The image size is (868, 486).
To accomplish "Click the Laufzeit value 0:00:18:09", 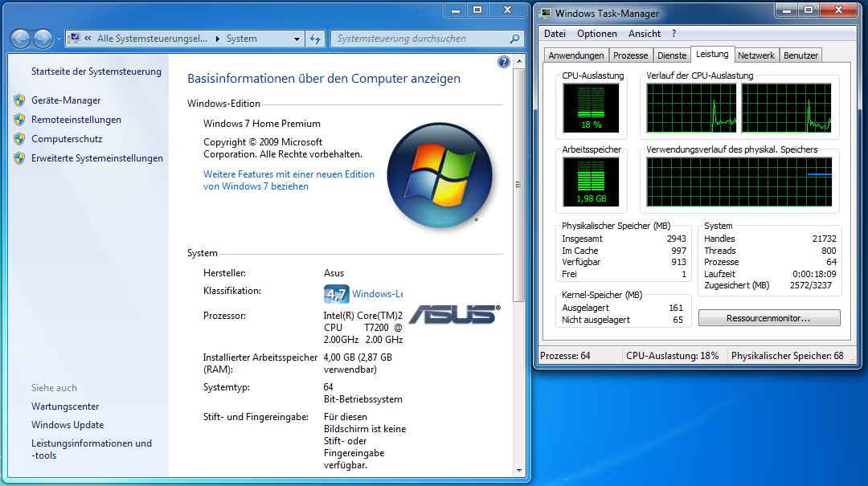I will [814, 274].
